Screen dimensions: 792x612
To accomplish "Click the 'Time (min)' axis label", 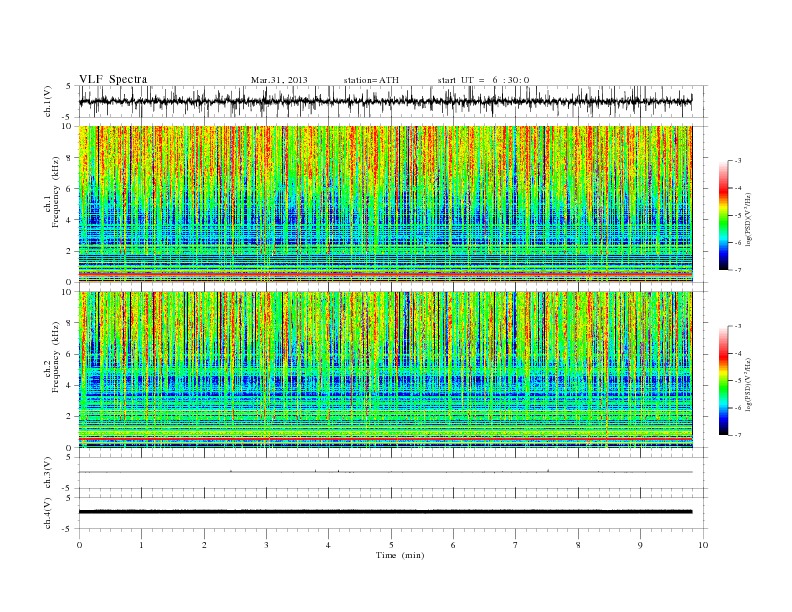I will (x=400, y=555).
